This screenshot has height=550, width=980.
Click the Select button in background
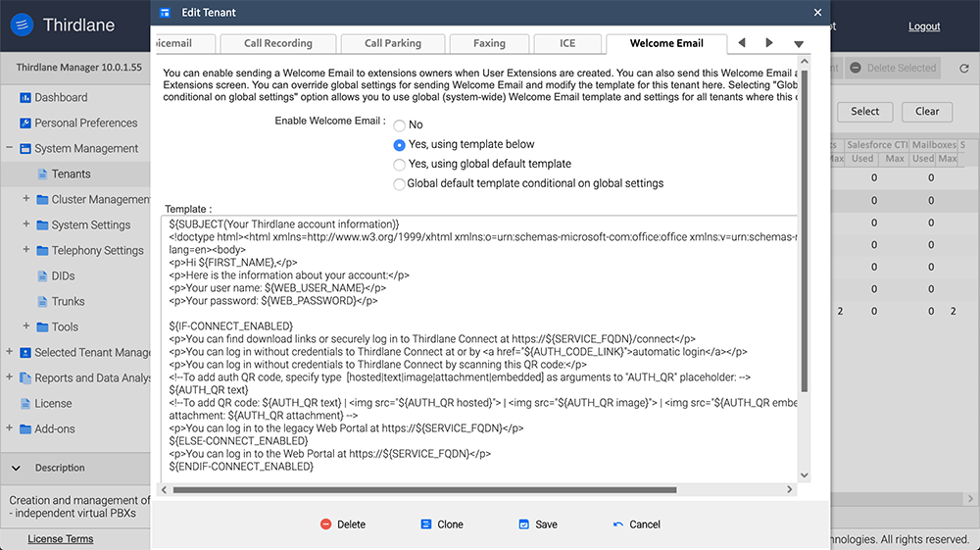pyautogui.click(x=865, y=111)
